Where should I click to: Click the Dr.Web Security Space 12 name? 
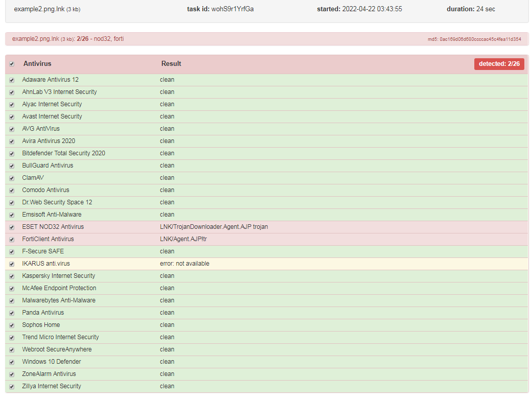(x=57, y=202)
